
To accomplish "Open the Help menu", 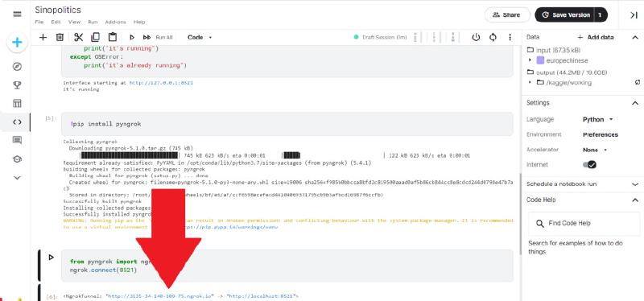I will coord(139,23).
